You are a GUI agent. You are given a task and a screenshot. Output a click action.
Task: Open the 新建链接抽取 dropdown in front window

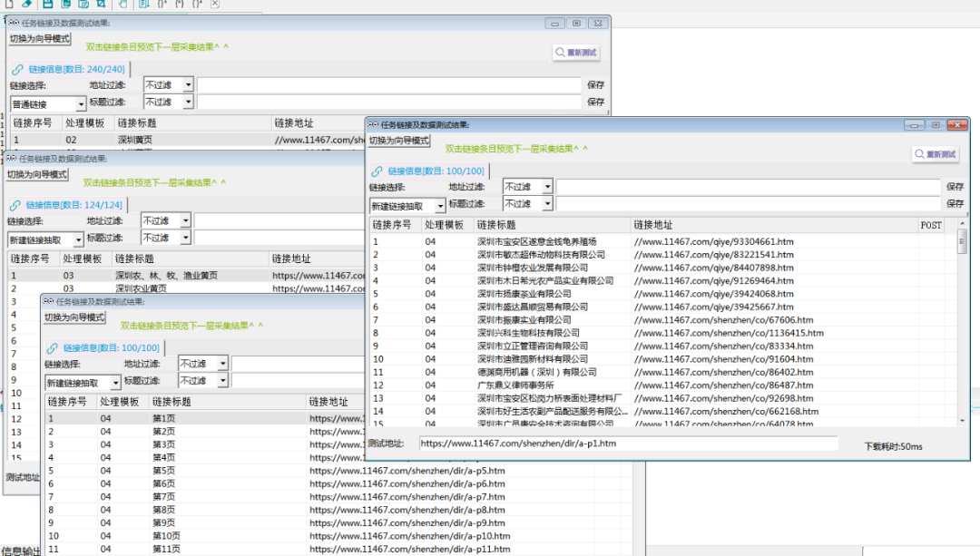point(407,206)
